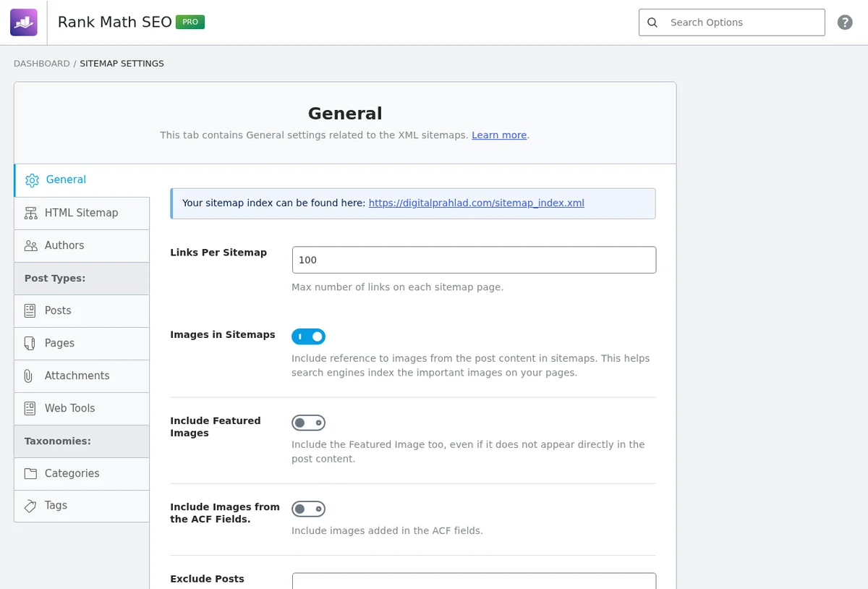Go to the Attachments tab
Image resolution: width=868 pixels, height=589 pixels.
(x=82, y=376)
